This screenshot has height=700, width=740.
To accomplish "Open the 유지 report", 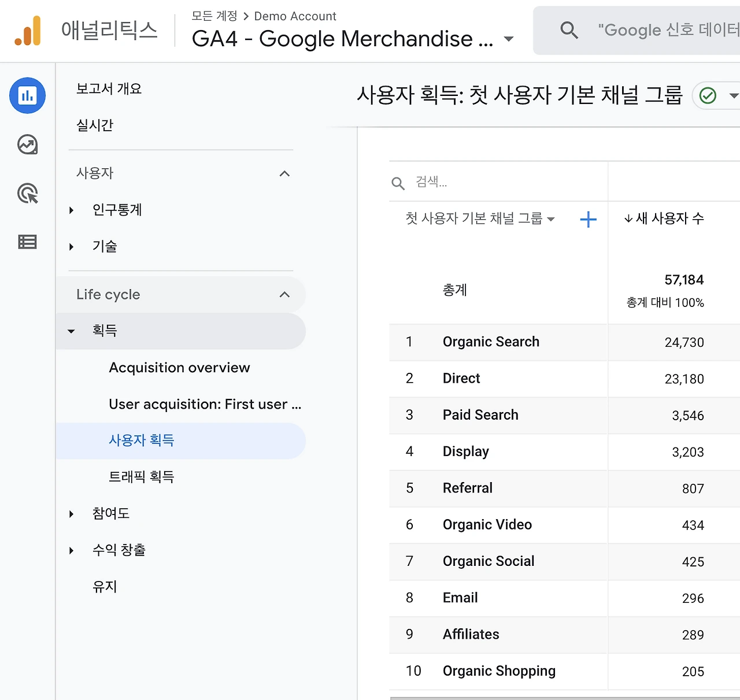I will click(x=105, y=587).
